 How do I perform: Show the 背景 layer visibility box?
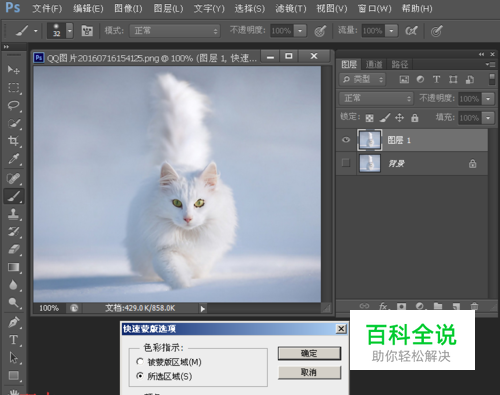coord(346,163)
